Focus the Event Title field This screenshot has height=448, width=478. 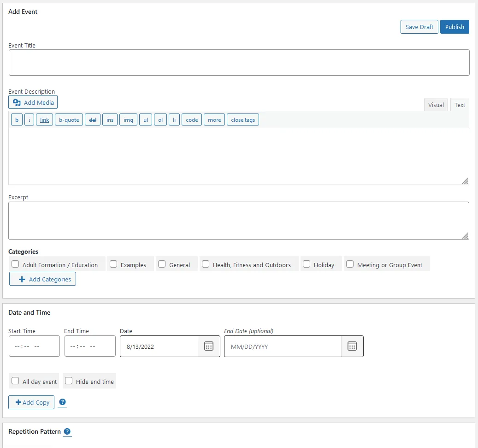[x=239, y=63]
